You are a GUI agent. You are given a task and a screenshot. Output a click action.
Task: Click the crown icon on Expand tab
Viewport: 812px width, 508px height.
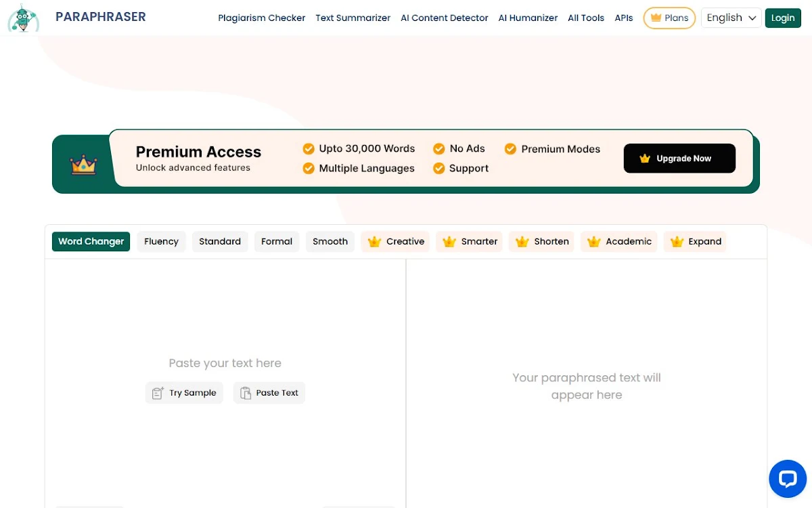click(677, 241)
